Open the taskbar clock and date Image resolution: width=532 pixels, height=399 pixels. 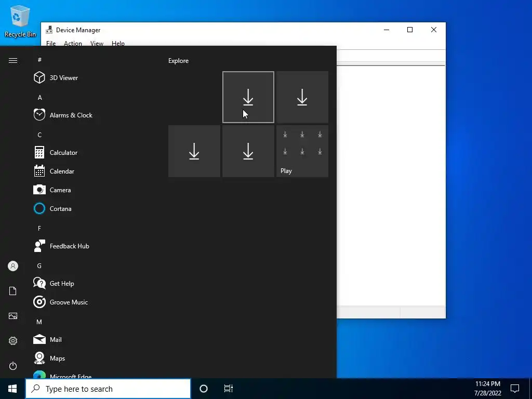[x=487, y=389]
